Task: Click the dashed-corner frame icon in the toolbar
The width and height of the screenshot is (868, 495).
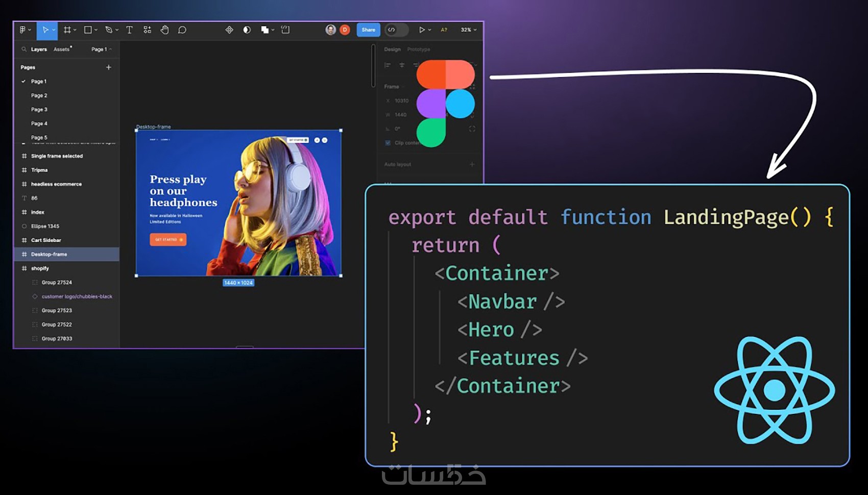Action: 285,30
